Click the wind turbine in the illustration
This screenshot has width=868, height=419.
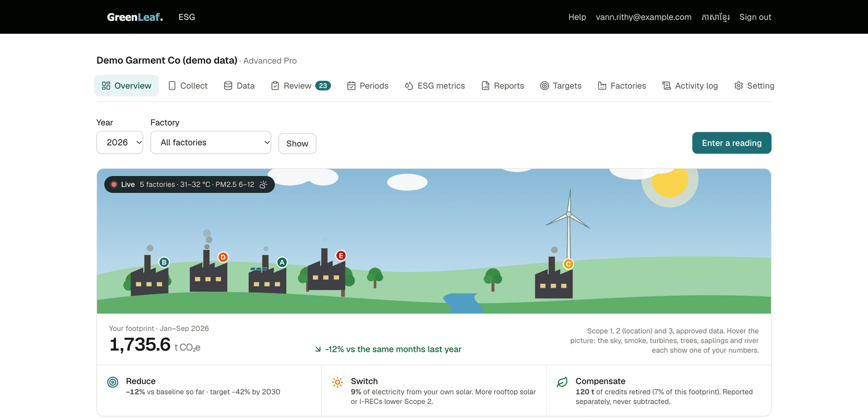point(569,224)
